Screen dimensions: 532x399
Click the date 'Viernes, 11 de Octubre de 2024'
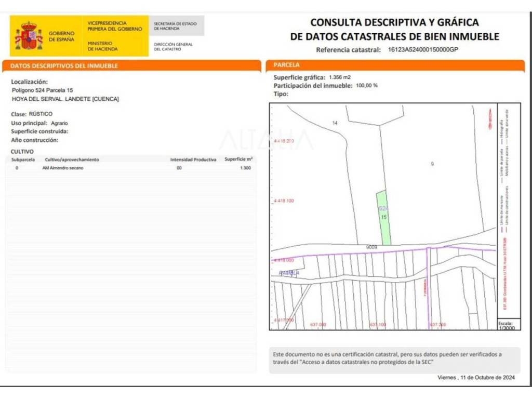click(476, 378)
